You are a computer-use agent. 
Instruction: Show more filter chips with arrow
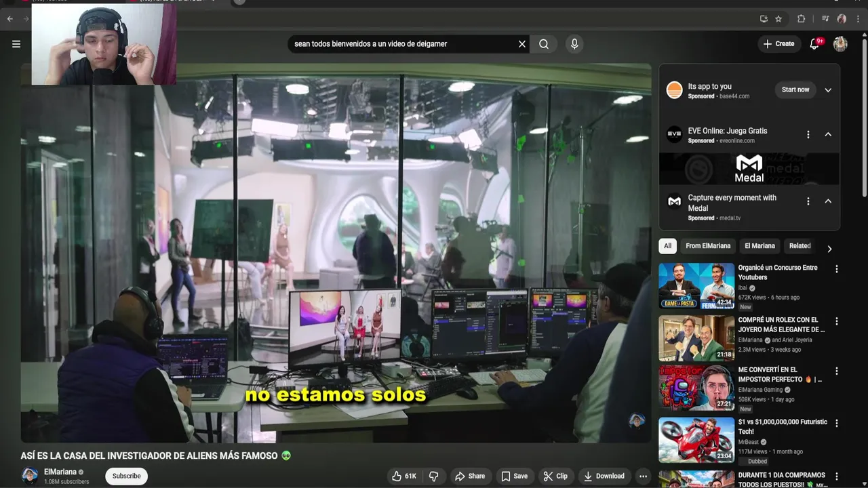click(x=829, y=249)
